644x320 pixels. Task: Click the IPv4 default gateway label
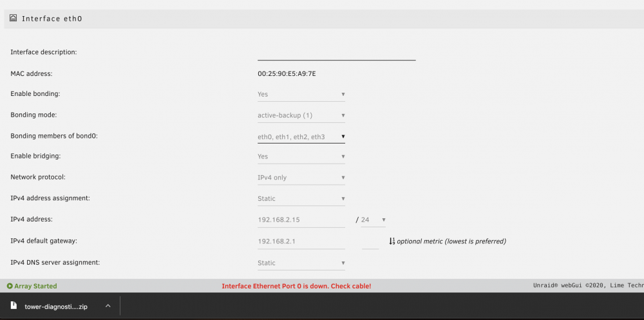point(44,241)
